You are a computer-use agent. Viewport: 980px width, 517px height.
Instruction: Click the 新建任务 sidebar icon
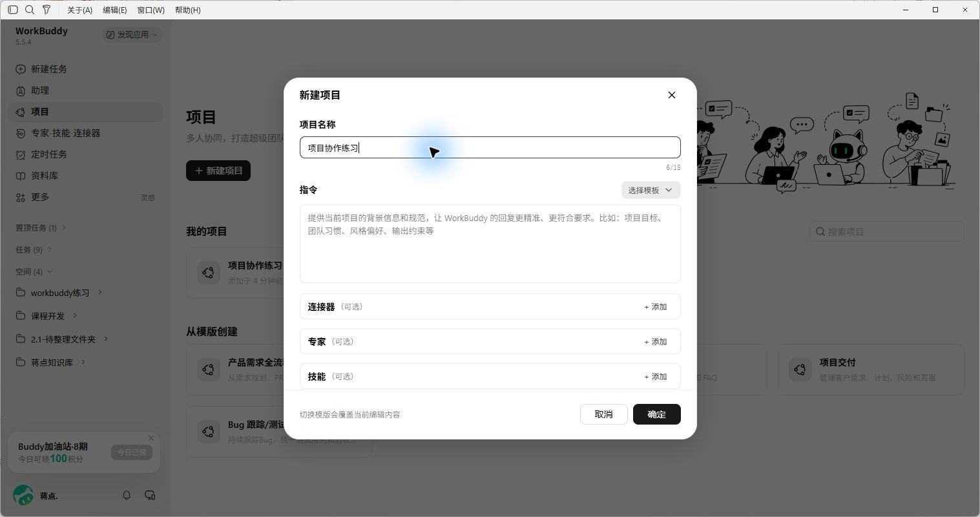coord(21,69)
